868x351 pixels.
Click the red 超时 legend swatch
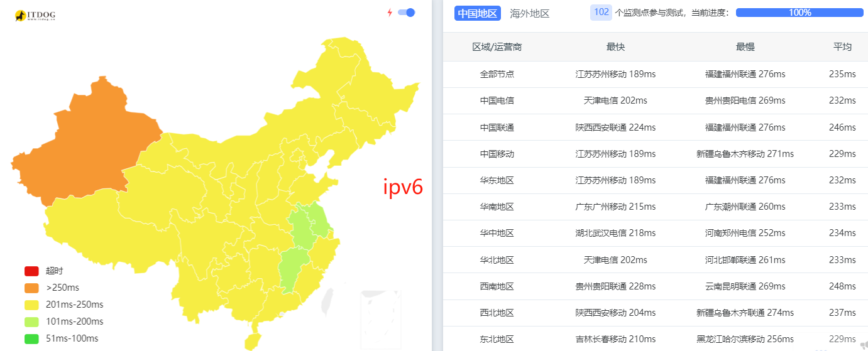point(32,271)
